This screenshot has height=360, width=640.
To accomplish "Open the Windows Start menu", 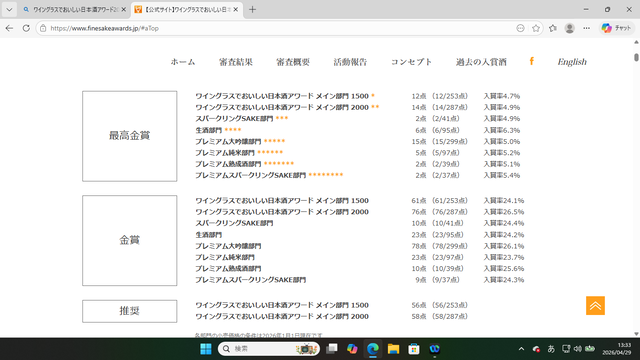I will [x=206, y=349].
